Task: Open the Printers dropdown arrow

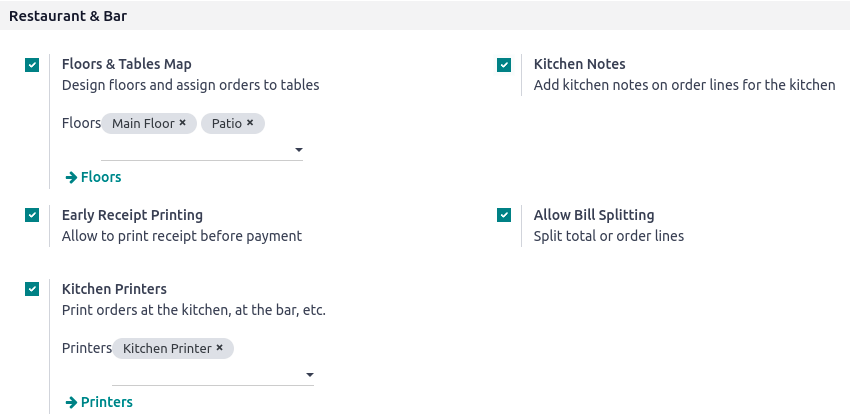Action: (x=309, y=376)
